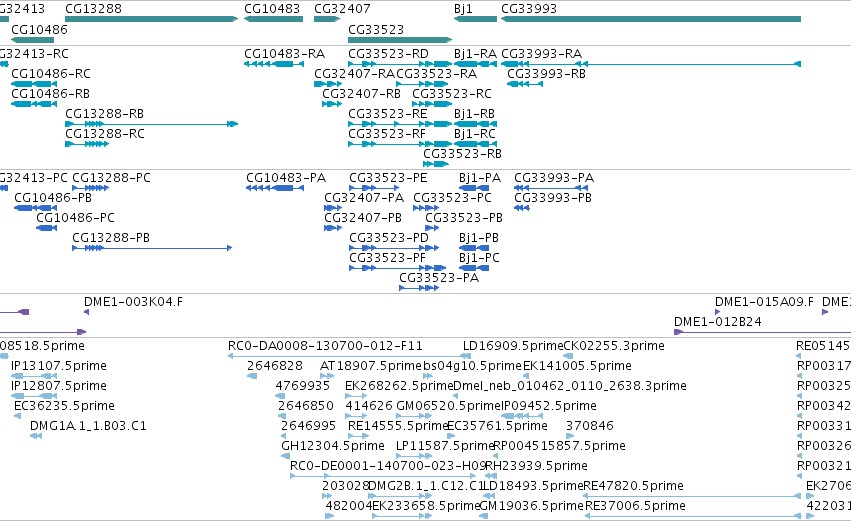Click protein label CG33993-PA
851x521 pixels.
point(554,178)
